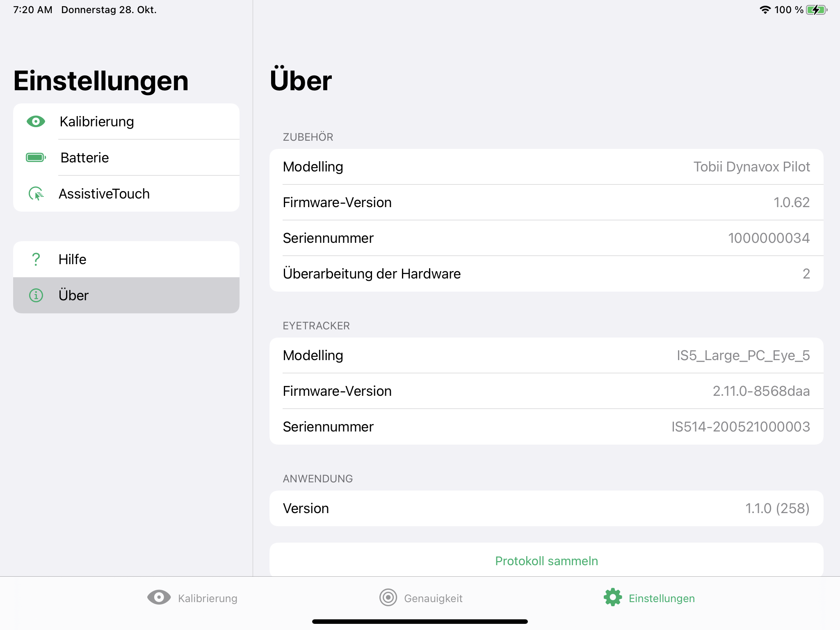Tap the target Genauigkeit icon

pyautogui.click(x=388, y=598)
